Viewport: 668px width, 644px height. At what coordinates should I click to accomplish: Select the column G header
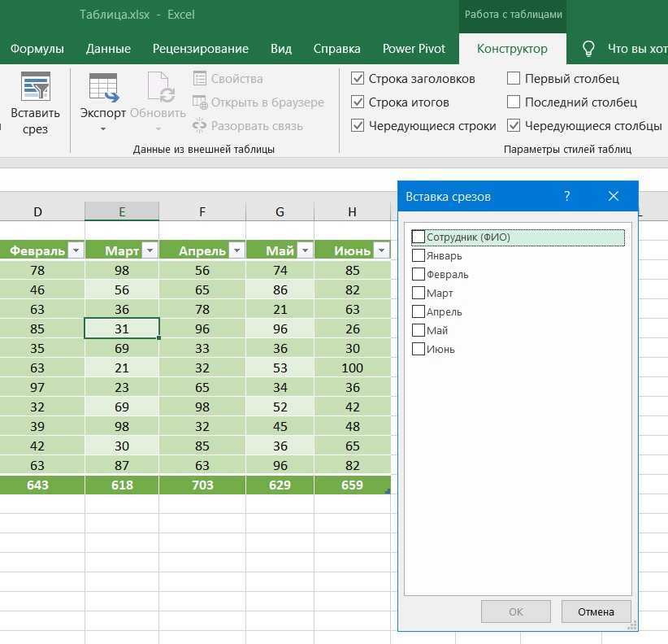pyautogui.click(x=280, y=212)
